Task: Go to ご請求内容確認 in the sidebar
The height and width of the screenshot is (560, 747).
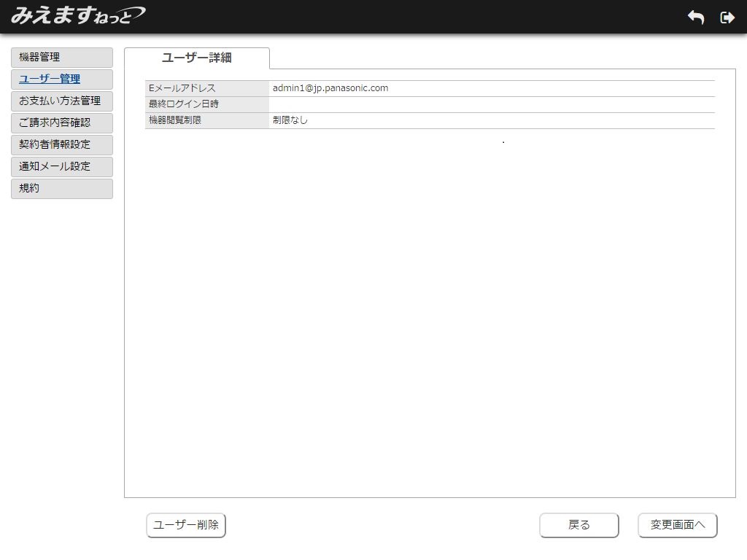Action: pyautogui.click(x=62, y=123)
